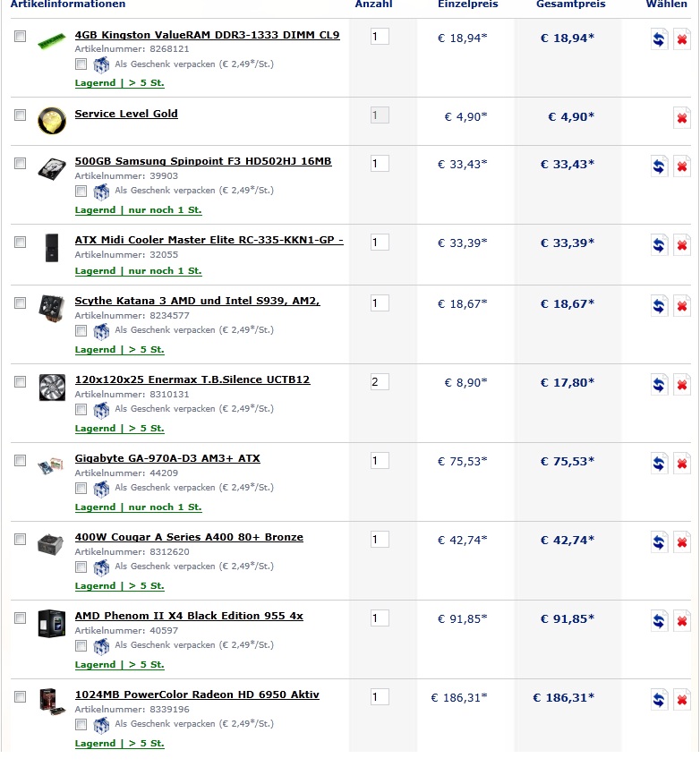Screen dimensions: 700x784
Task: Click quantity field for AMD Phenom II
Action: coord(380,618)
